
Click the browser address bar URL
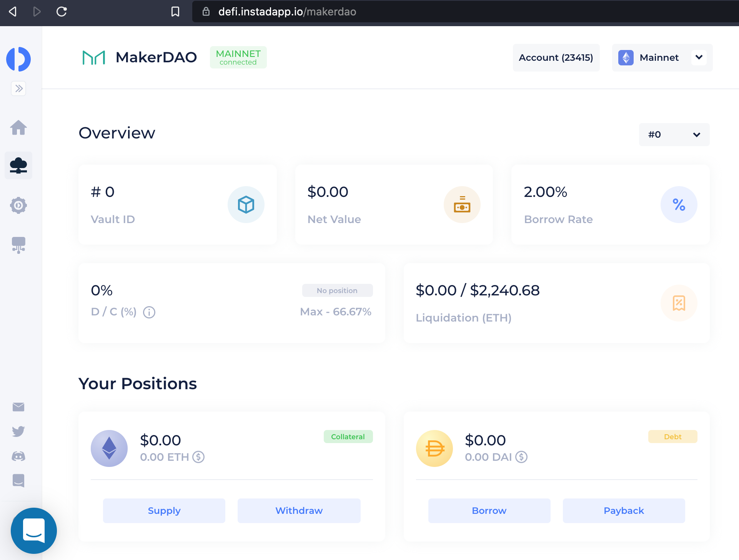click(x=287, y=12)
